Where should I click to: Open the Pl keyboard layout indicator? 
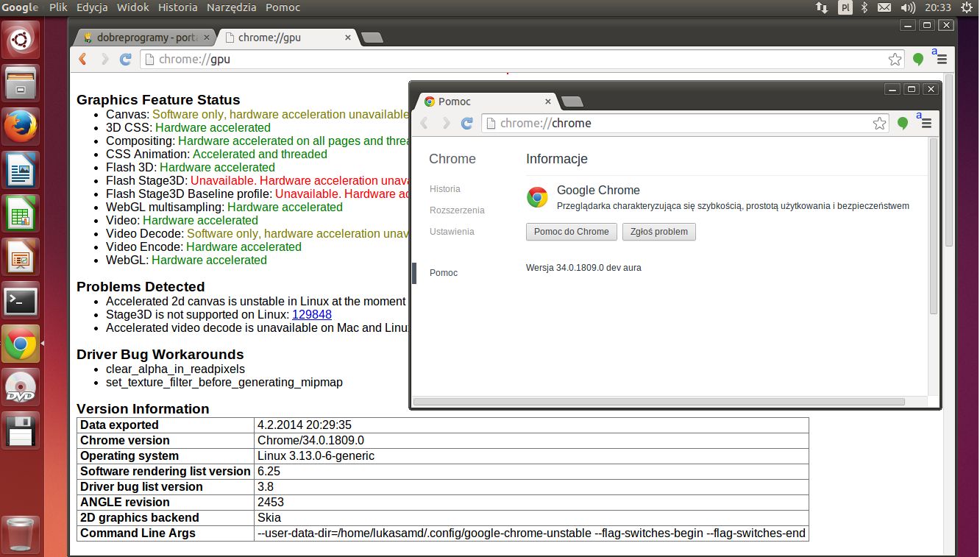[x=845, y=7]
